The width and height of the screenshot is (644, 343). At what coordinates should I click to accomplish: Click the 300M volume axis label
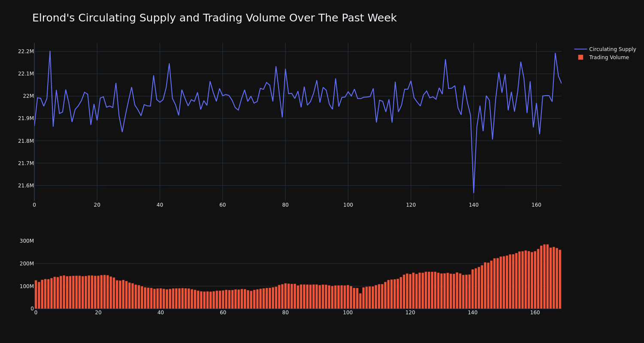click(x=27, y=241)
